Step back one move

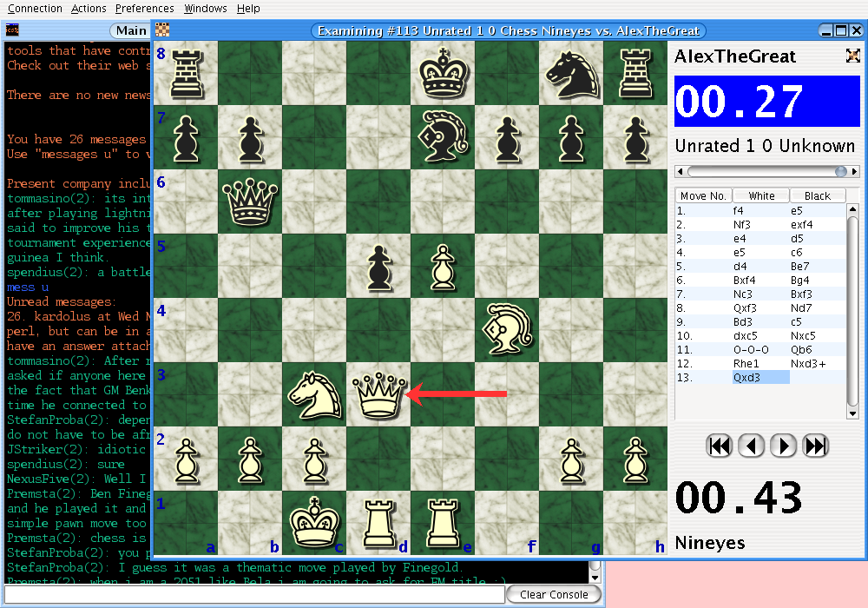point(752,446)
